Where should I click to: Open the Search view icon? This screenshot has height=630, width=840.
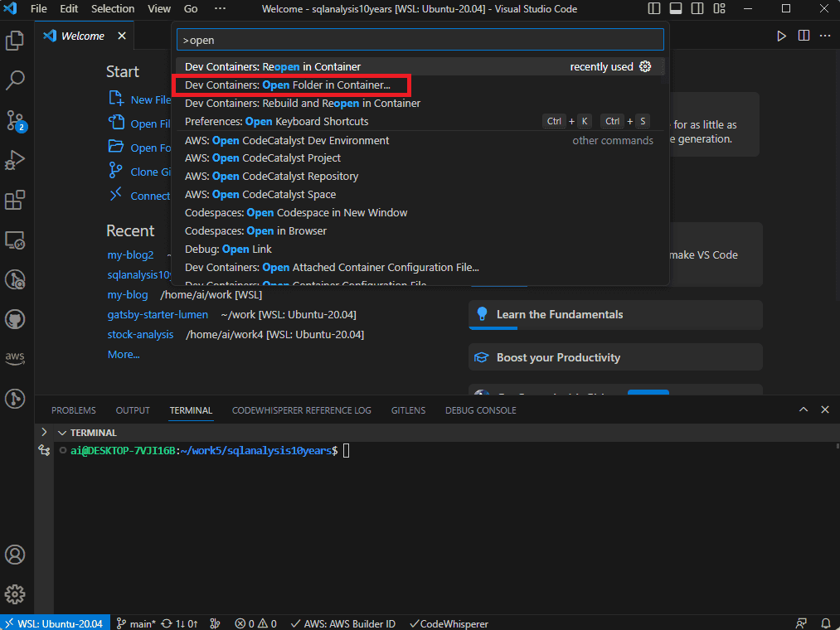pyautogui.click(x=15, y=80)
